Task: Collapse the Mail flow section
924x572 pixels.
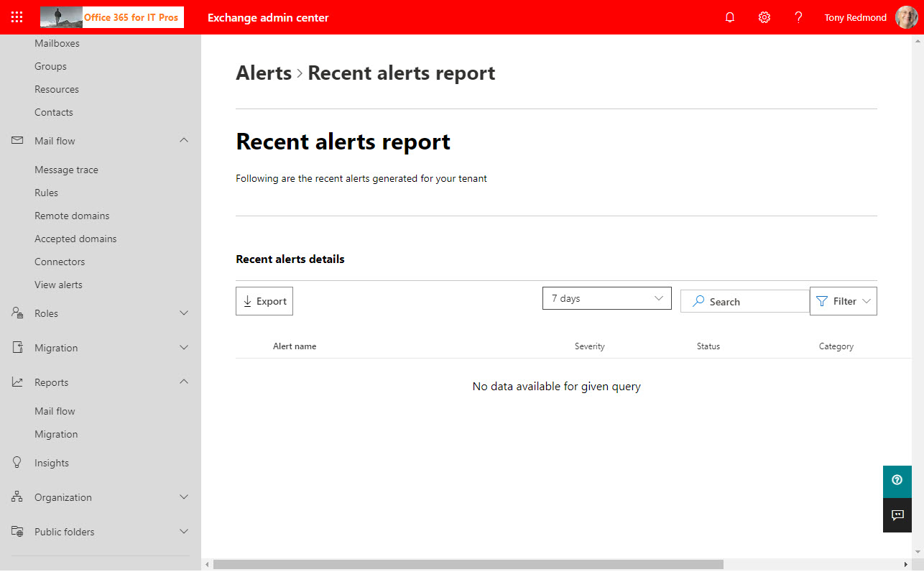Action: [x=184, y=141]
